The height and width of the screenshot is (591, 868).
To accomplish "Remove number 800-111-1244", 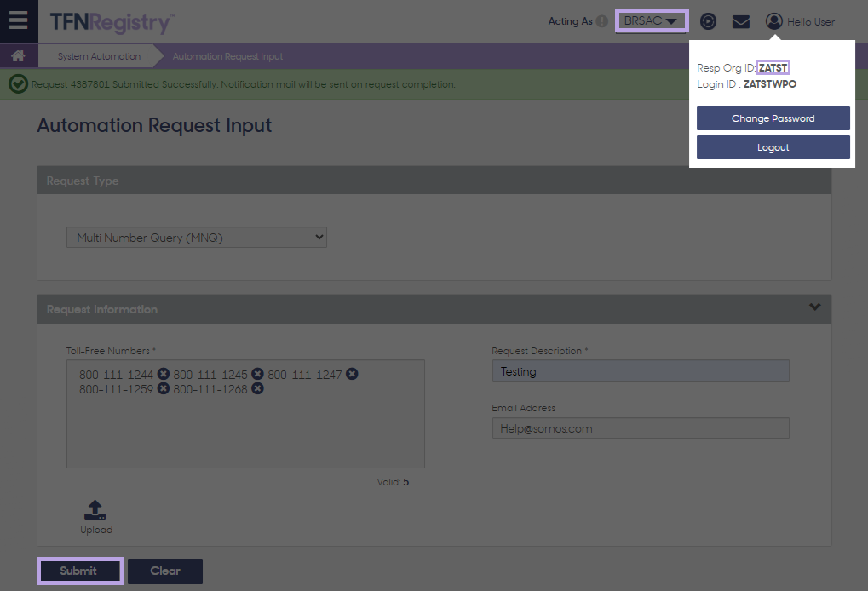I will 164,374.
